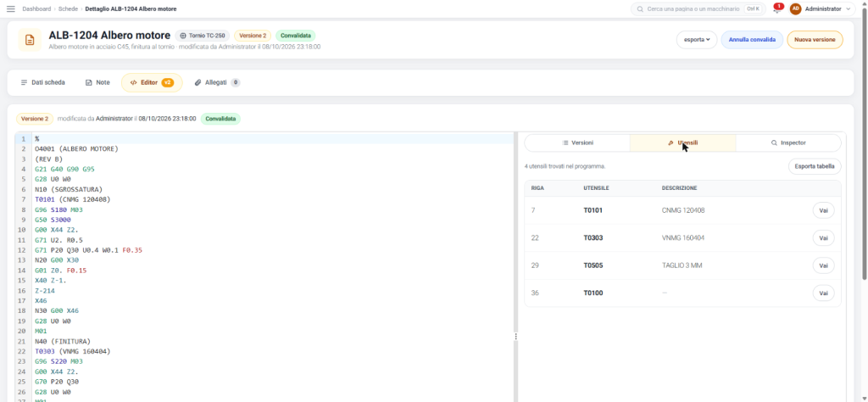
Task: Click the page vertical scrollbar
Action: click(864, 144)
